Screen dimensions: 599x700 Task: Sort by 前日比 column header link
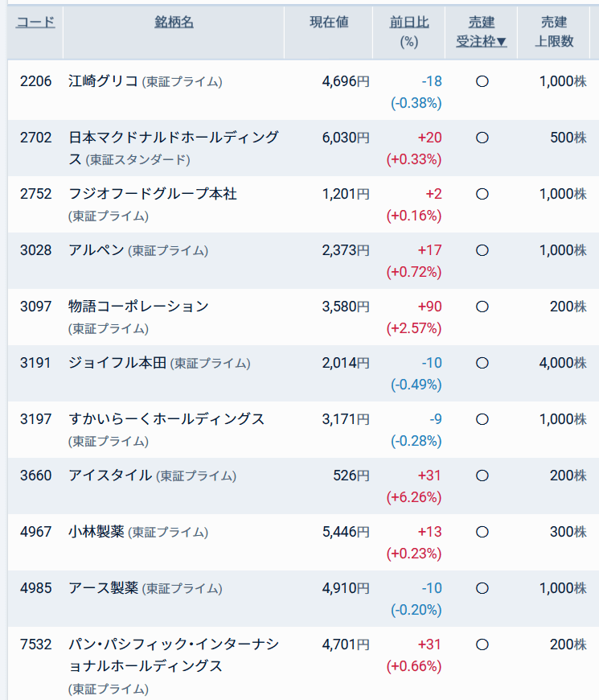tap(409, 22)
